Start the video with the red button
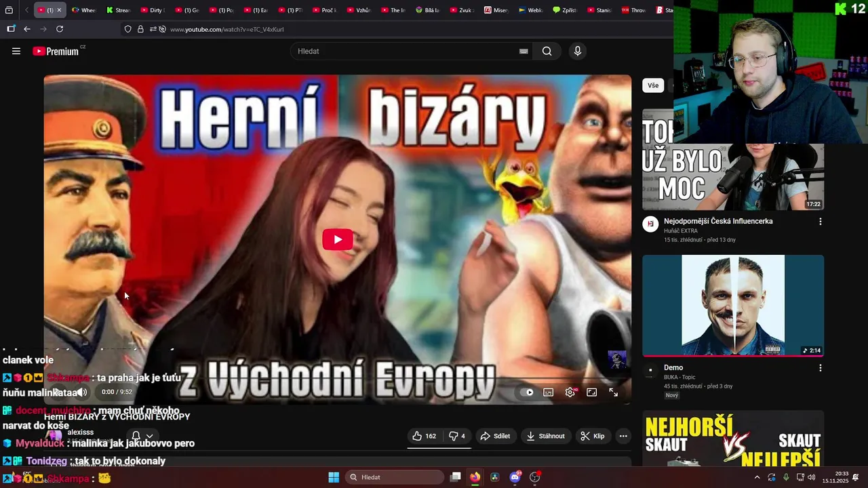868x488 pixels. (338, 239)
